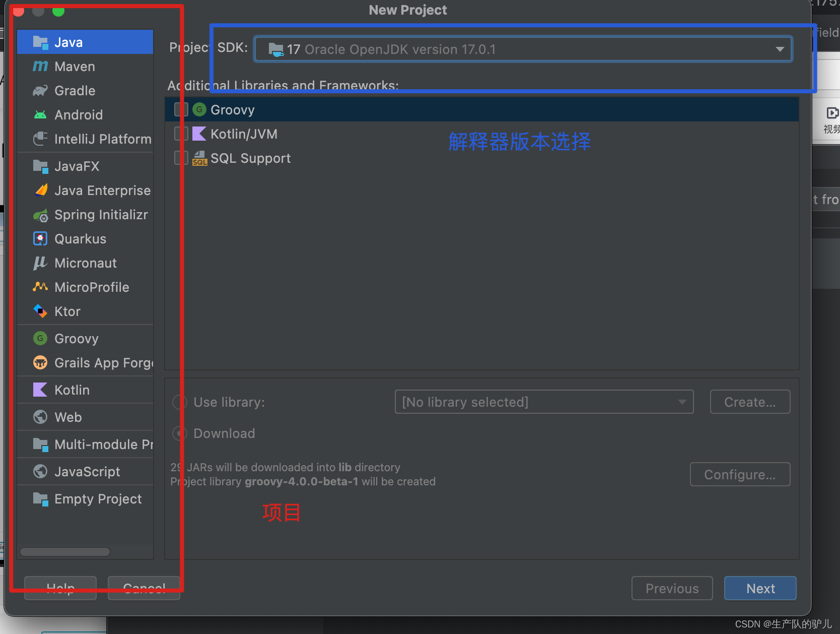Screen dimensions: 840x634
Task: Click 'Micronaut' list entry text
Action: tap(85, 263)
